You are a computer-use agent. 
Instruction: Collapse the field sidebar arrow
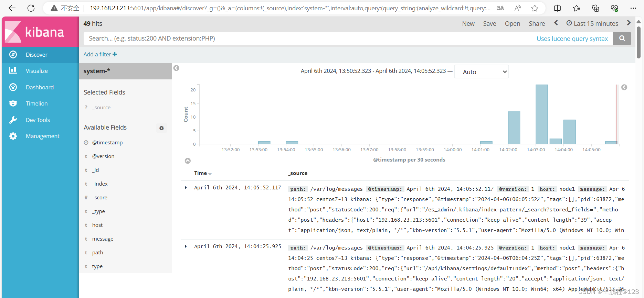click(x=176, y=68)
